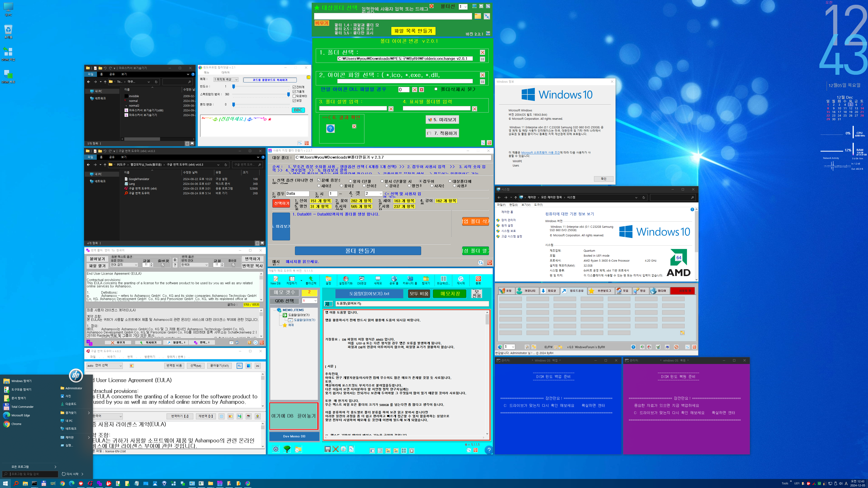Screen dimensions: 868x488
Task: Click blue help icon in folder icon changer
Action: coord(330,129)
